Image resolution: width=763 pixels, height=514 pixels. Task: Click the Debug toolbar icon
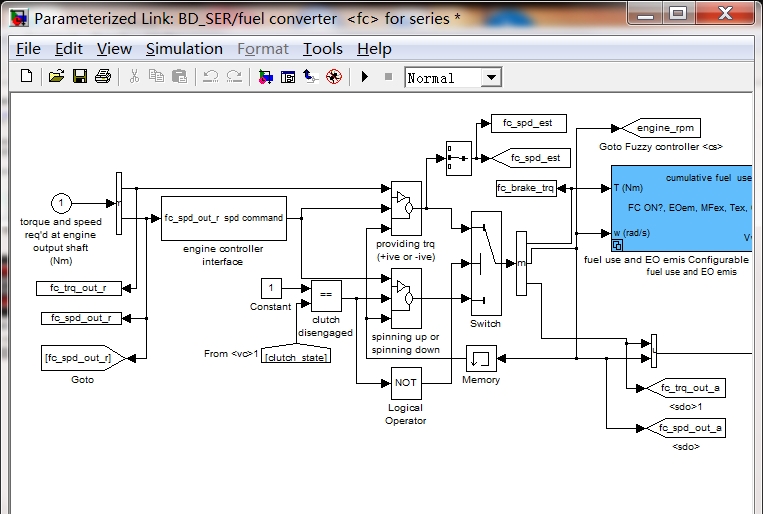pos(334,77)
